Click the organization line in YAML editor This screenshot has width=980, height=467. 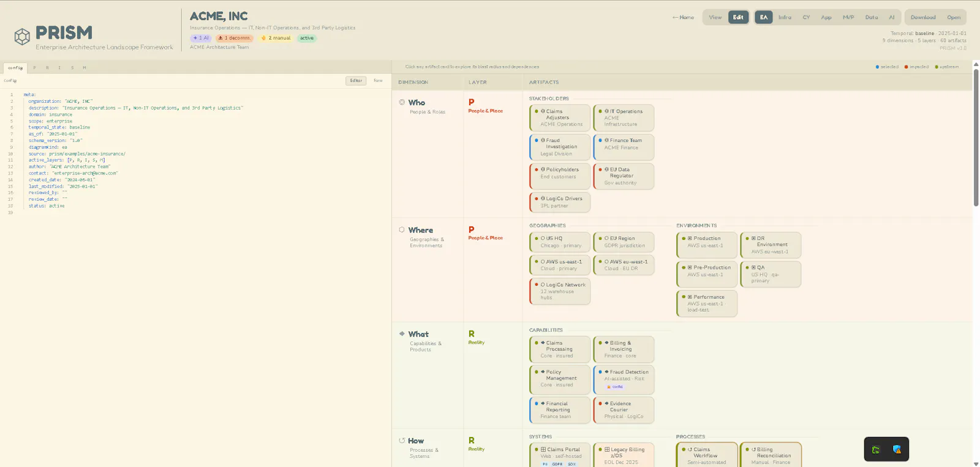pos(61,101)
